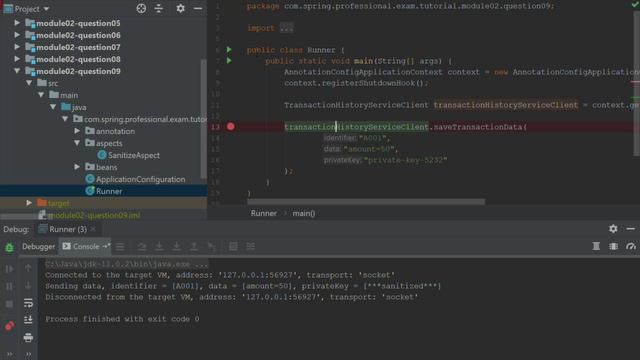Image resolution: width=640 pixels, height=360 pixels.
Task: Click the folded import ellipsis
Action: [x=287, y=28]
